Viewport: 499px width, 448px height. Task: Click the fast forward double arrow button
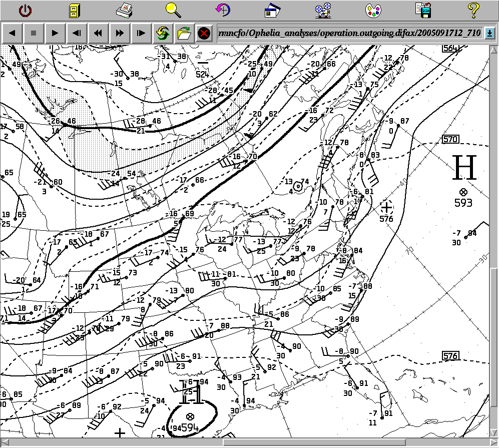120,34
